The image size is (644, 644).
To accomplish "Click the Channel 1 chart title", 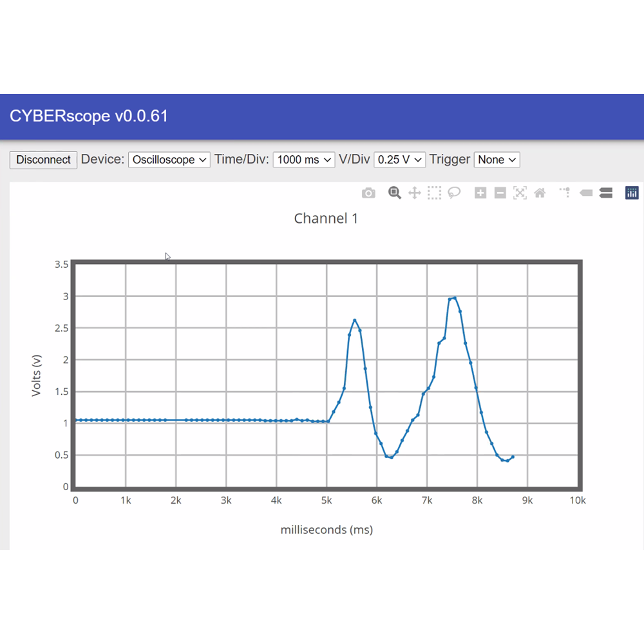I will [x=326, y=218].
